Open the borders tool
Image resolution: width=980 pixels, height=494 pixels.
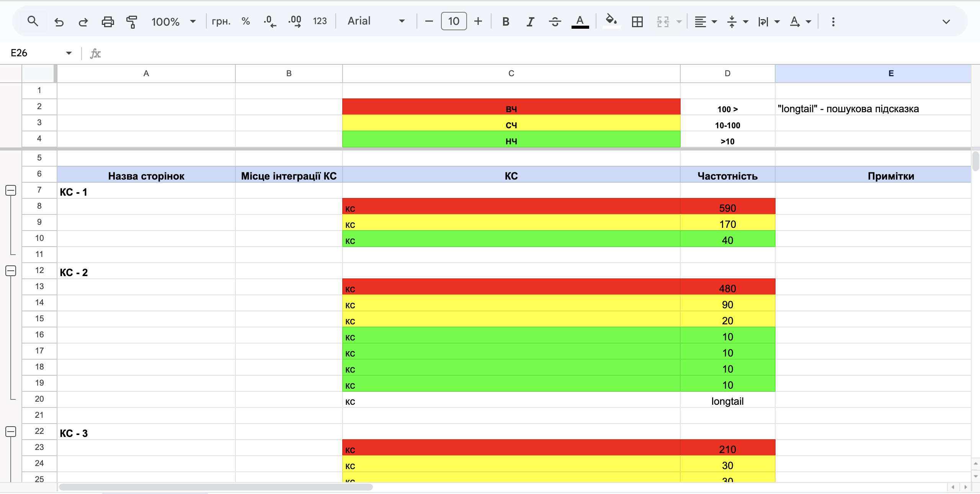pyautogui.click(x=637, y=21)
